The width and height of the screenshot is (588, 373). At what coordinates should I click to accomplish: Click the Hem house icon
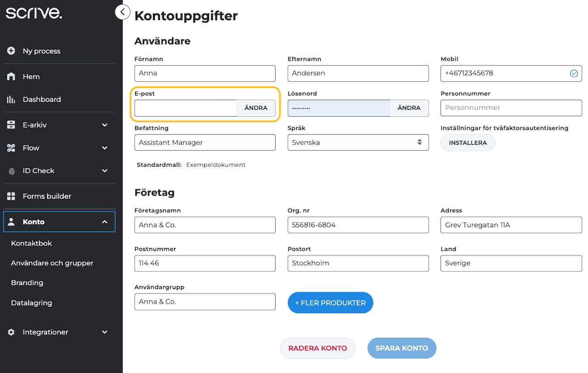pyautogui.click(x=11, y=77)
